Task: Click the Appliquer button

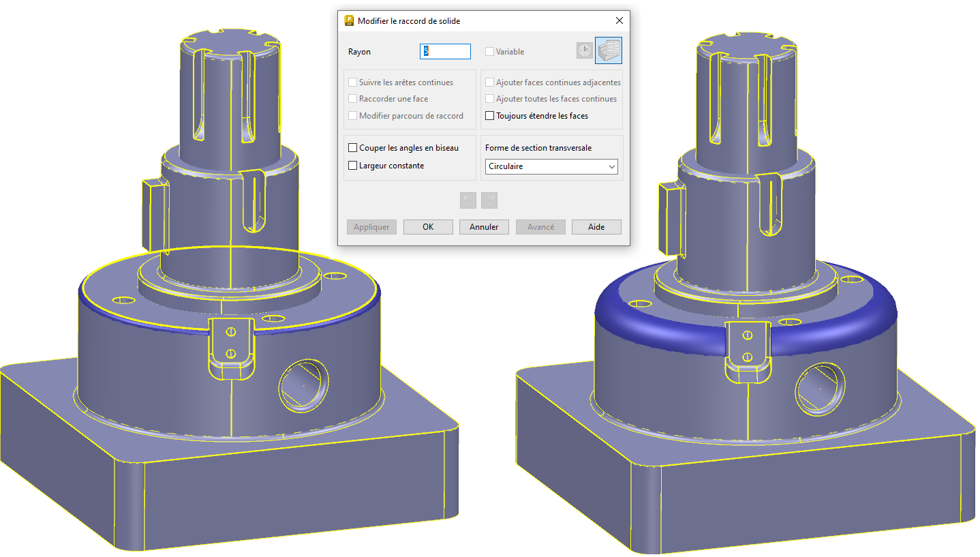Action: coord(371,227)
